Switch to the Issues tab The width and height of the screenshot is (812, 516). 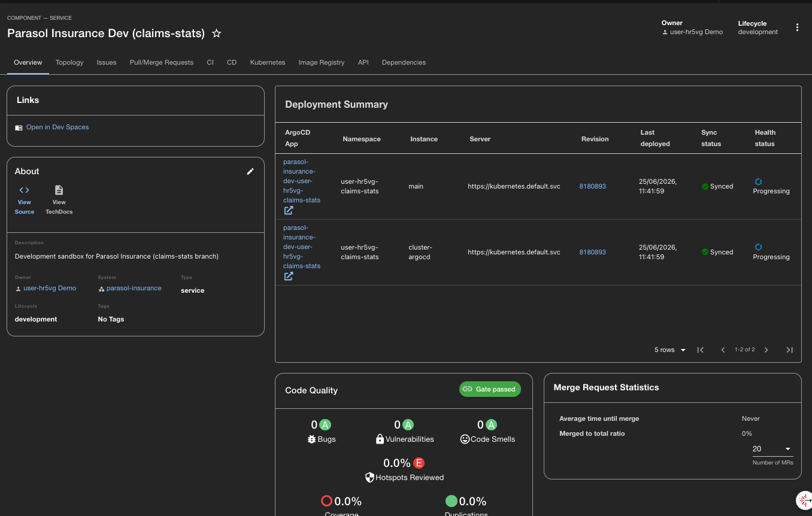[x=107, y=62]
